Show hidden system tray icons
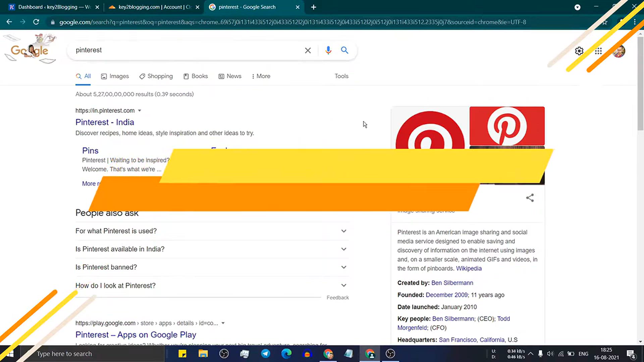 [x=531, y=354]
